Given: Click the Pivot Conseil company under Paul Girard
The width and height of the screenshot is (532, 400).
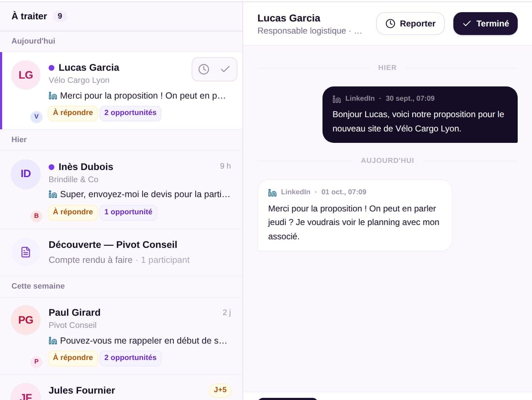Looking at the screenshot, I should click(x=73, y=325).
